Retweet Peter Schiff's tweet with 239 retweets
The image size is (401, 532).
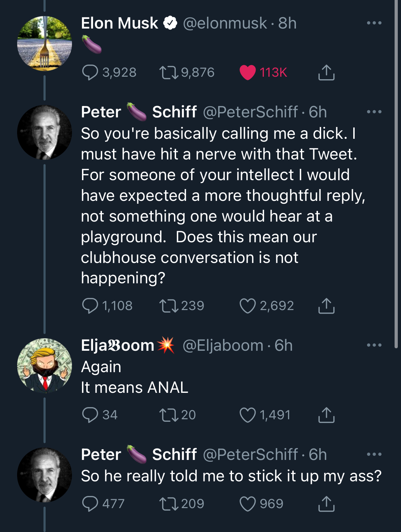pos(169,306)
